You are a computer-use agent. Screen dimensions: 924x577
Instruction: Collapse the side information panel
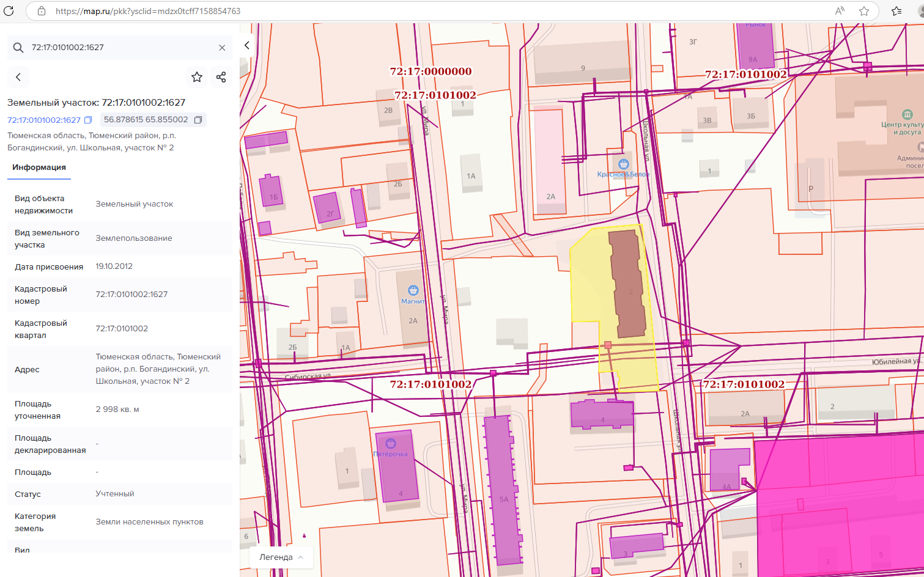[x=247, y=45]
